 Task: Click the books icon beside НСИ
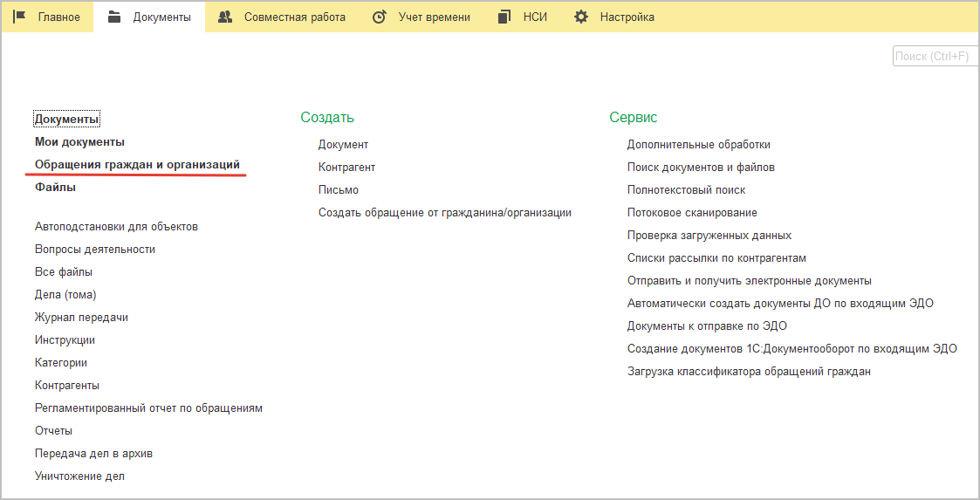[504, 17]
